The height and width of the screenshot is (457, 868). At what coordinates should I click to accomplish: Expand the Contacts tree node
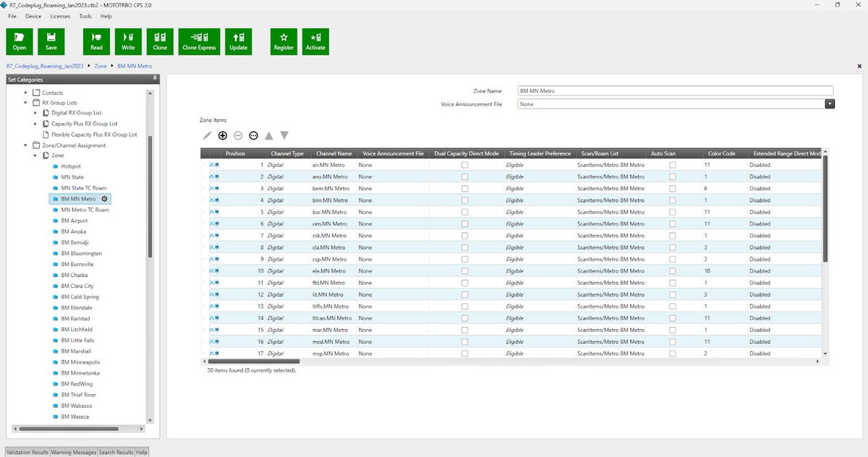pos(27,93)
